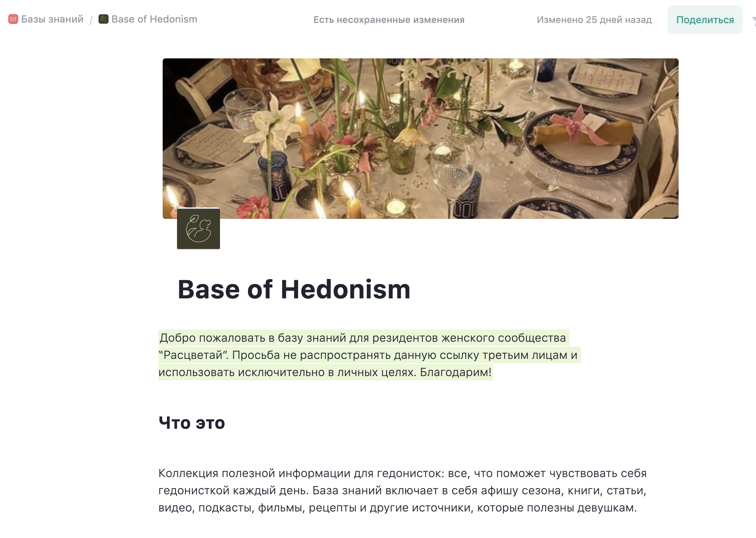Click the green highlighted welcome paragraph
This screenshot has height=538, width=756.
tap(362, 355)
